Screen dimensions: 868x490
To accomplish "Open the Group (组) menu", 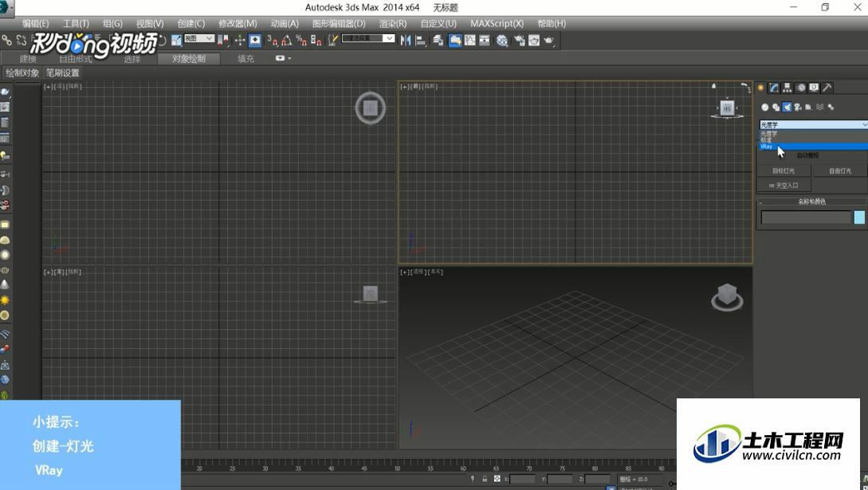I will 112,23.
